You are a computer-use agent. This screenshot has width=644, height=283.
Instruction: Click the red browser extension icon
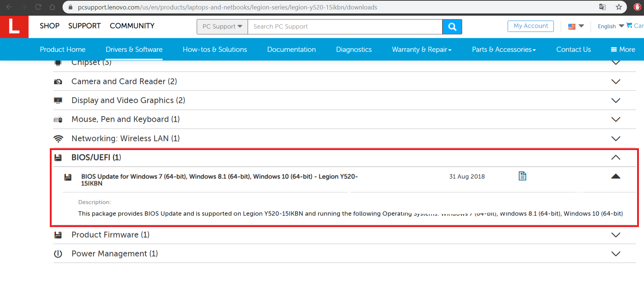[x=637, y=7]
